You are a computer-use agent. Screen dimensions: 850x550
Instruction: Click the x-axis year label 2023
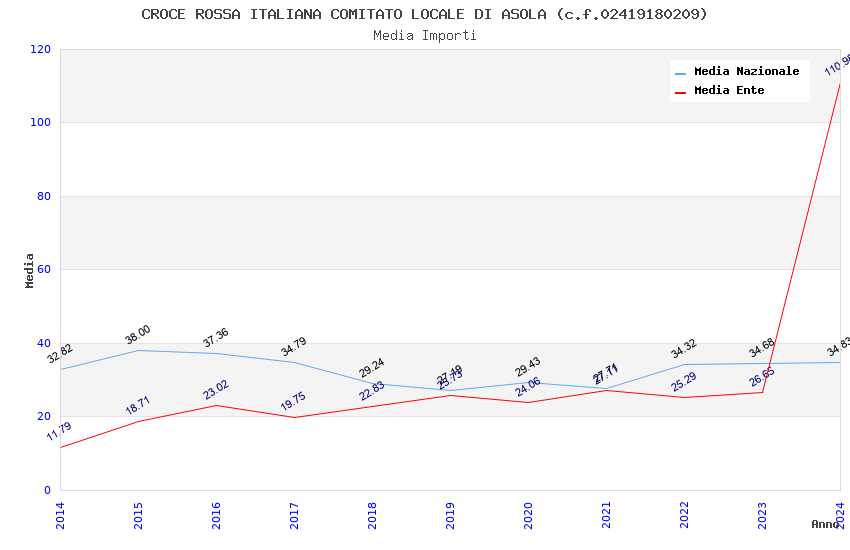[x=762, y=515]
